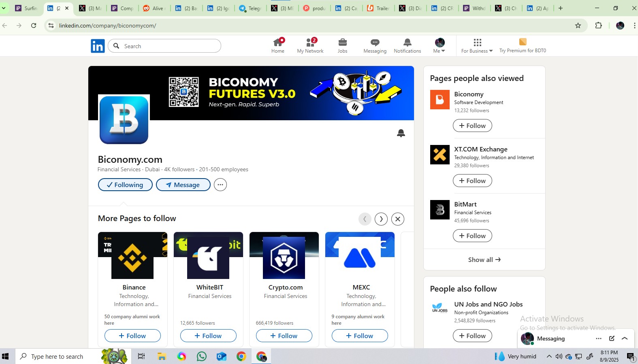Open MEXC logo card
The height and width of the screenshot is (364, 638).
[x=360, y=258]
